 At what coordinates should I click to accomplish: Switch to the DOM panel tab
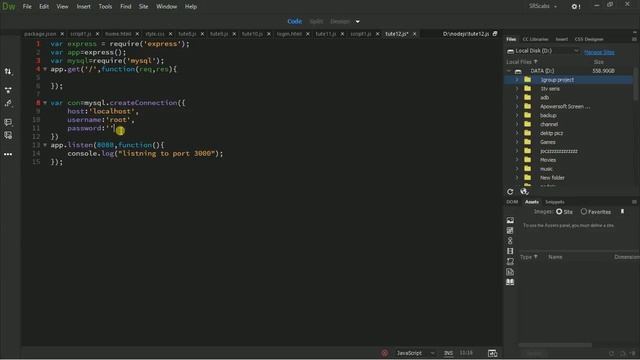pyautogui.click(x=512, y=202)
